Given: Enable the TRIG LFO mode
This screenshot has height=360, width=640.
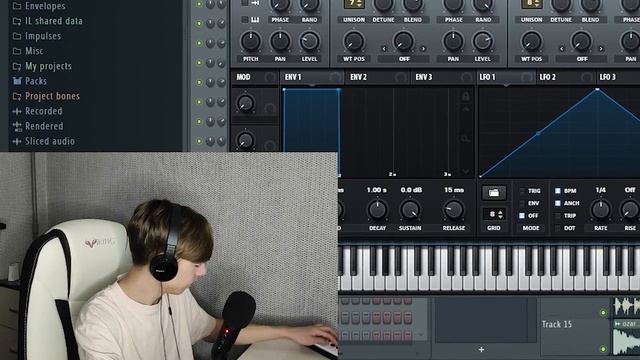Looking at the screenshot, I should 522,191.
